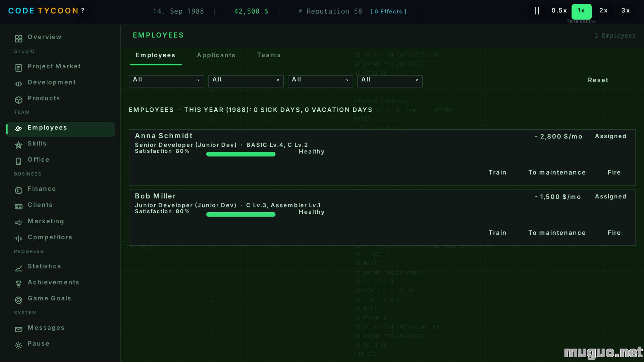The height and width of the screenshot is (362, 644).
Task: Click the 42,500 $ money display
Action: (x=251, y=11)
